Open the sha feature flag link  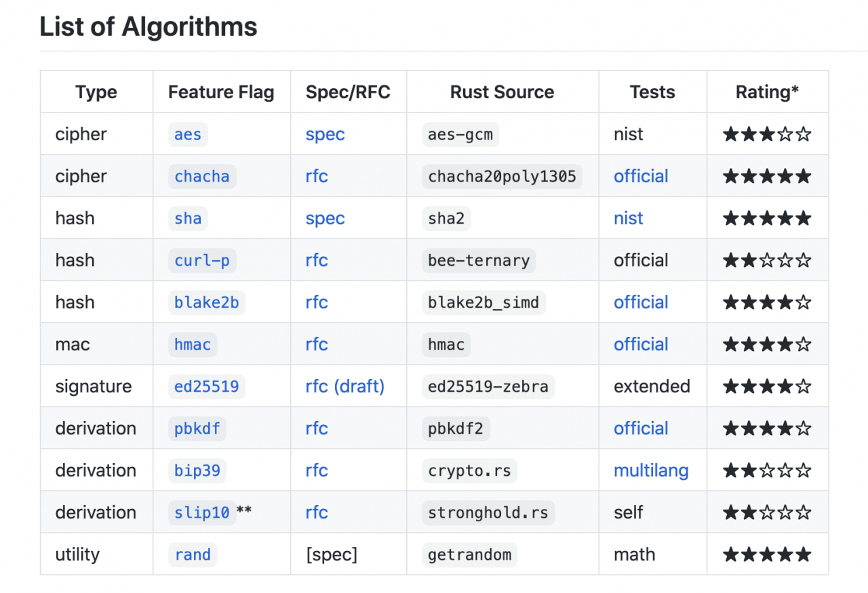pyautogui.click(x=188, y=218)
